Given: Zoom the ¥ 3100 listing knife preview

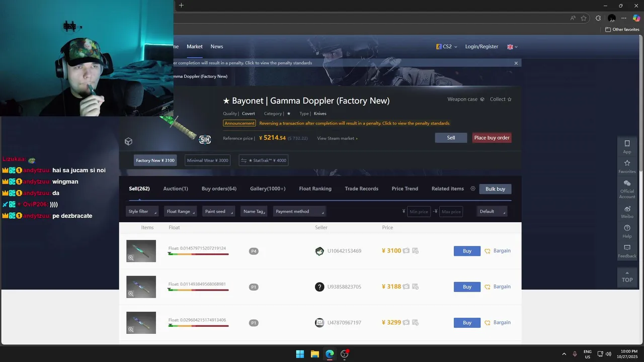Looking at the screenshot, I should [131, 258].
